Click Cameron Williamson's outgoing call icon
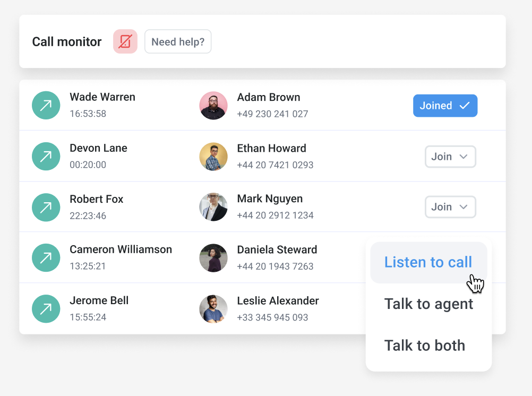 pyautogui.click(x=46, y=258)
